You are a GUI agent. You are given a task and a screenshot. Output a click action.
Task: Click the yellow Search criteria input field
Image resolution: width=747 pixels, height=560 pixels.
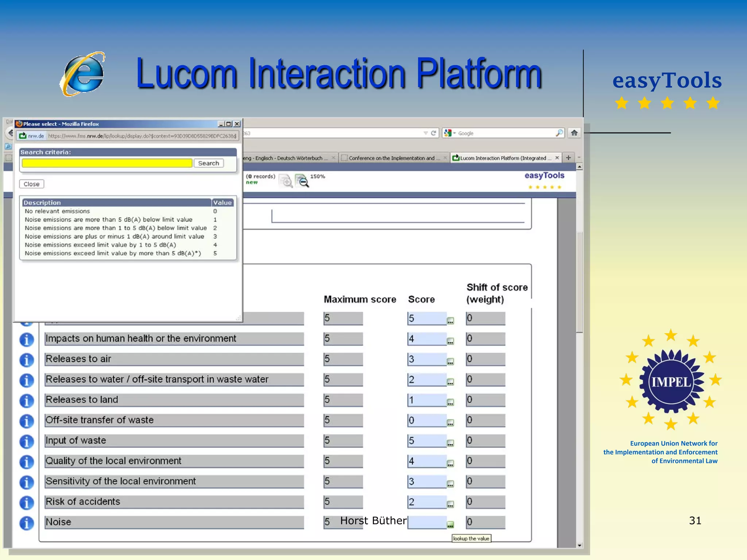[107, 163]
